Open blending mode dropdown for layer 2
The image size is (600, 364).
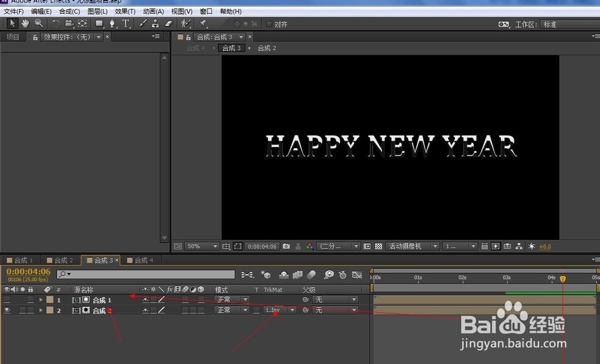232,310
